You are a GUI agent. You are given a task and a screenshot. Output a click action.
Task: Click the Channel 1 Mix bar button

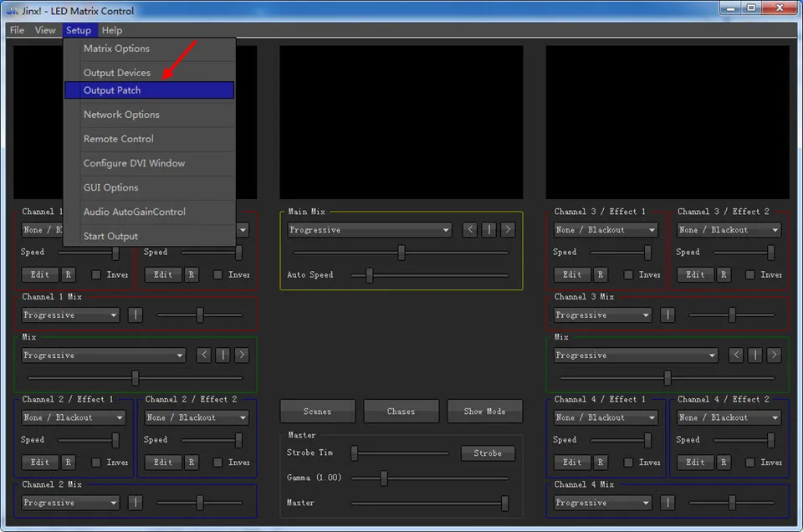(136, 315)
